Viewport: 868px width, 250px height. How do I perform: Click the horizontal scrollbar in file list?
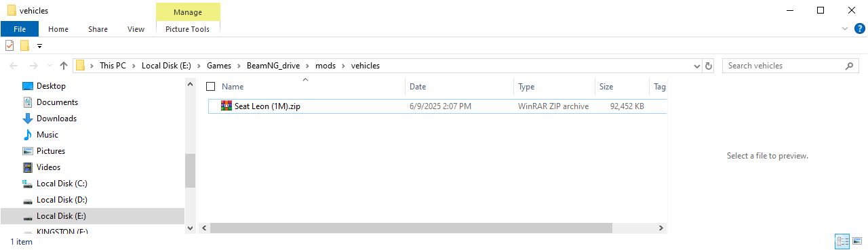(411, 228)
